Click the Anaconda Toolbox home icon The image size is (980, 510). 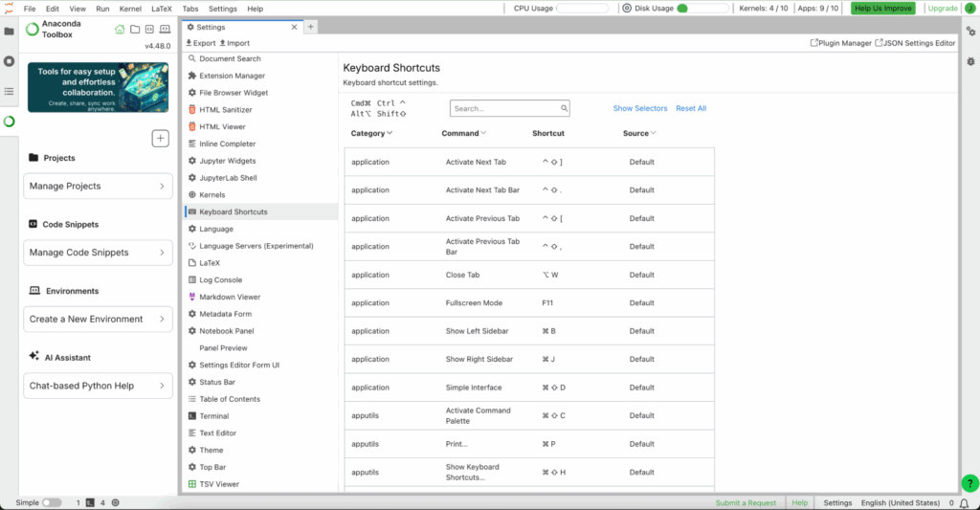[120, 30]
